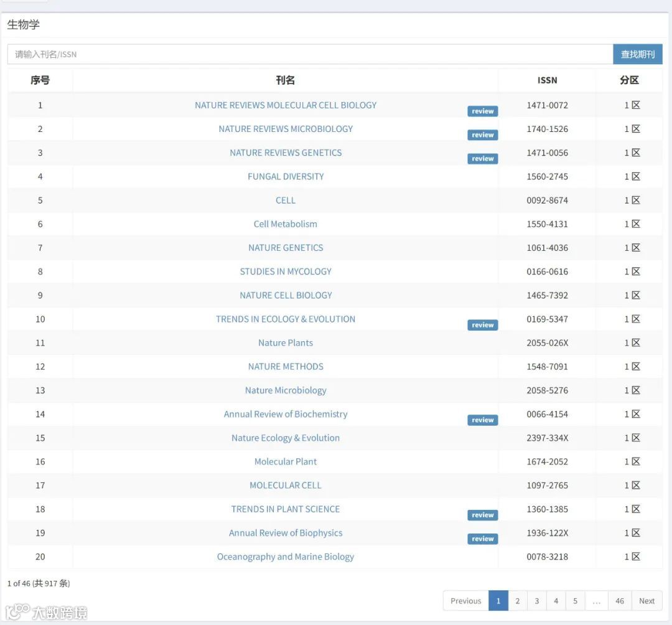Click review badge on Annual Review of Biochemistry row
The image size is (672, 625).
483,420
